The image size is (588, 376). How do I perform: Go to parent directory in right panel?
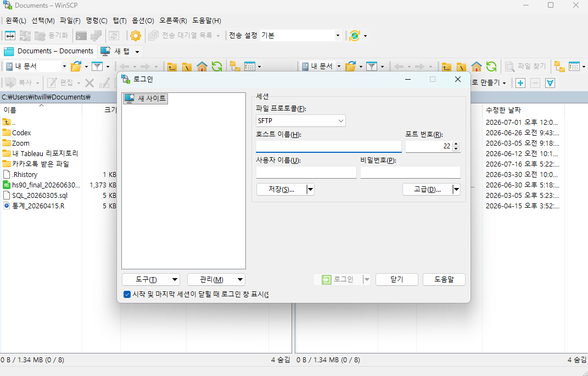[446, 67]
